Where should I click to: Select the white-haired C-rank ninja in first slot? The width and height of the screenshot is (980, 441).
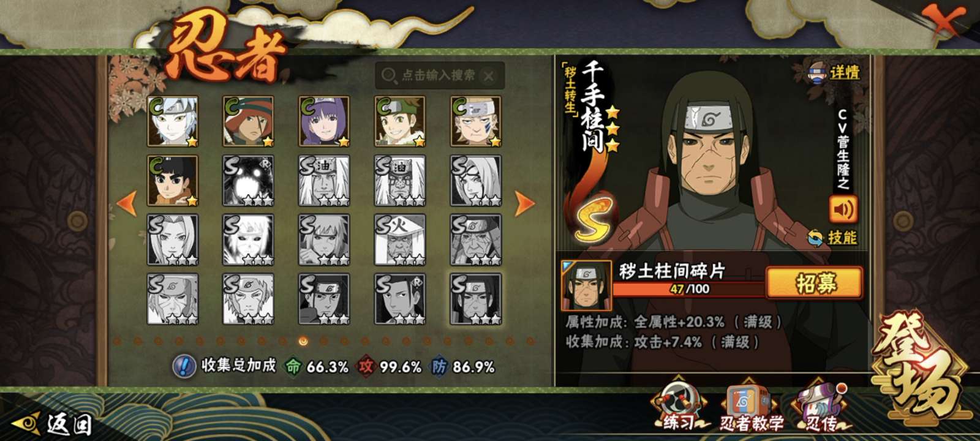click(x=173, y=121)
